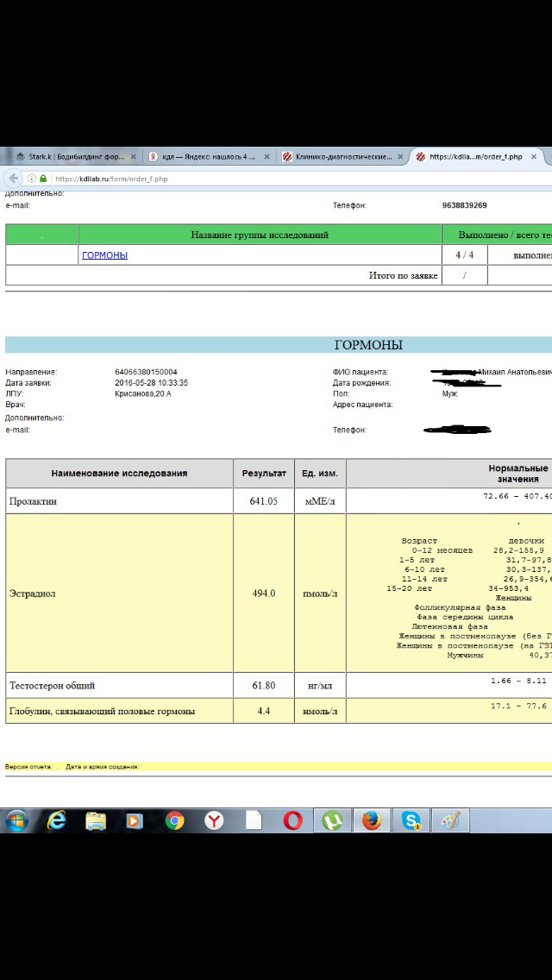
Task: Switch to Firefox in taskbar
Action: click(x=372, y=820)
